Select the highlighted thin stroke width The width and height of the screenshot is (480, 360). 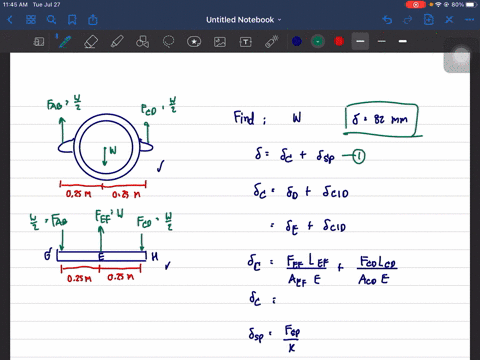(360, 41)
